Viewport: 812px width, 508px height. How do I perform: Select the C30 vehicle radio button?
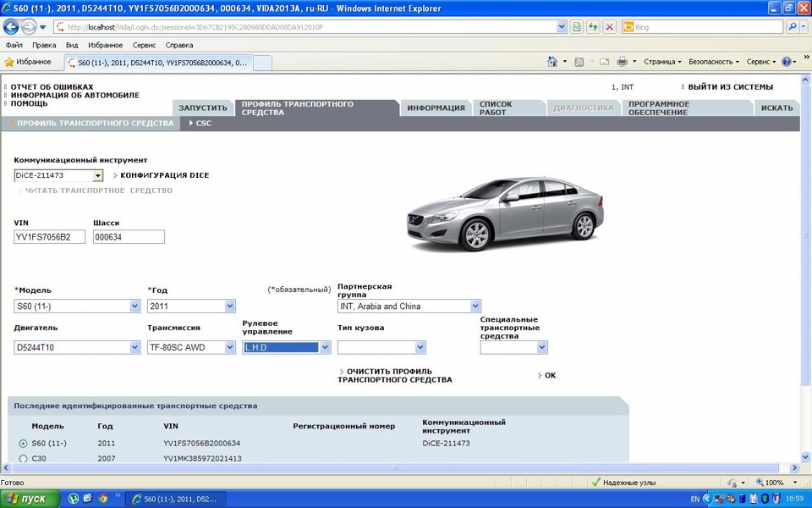click(23, 459)
